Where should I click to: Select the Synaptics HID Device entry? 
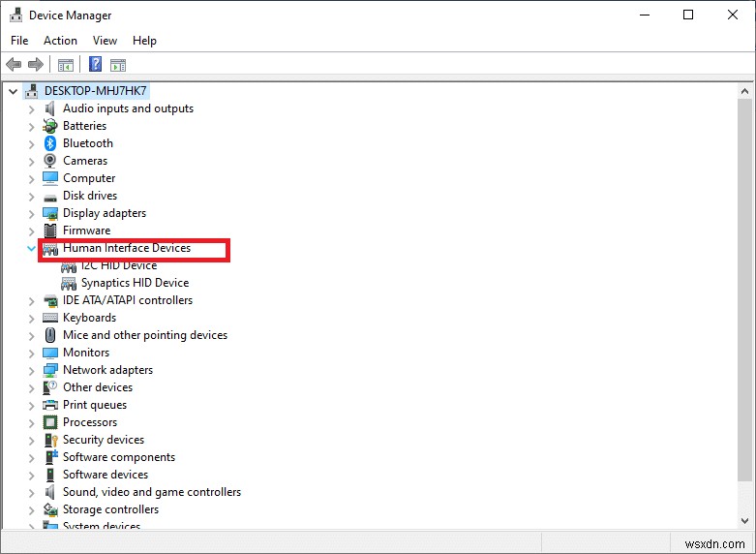(x=135, y=283)
